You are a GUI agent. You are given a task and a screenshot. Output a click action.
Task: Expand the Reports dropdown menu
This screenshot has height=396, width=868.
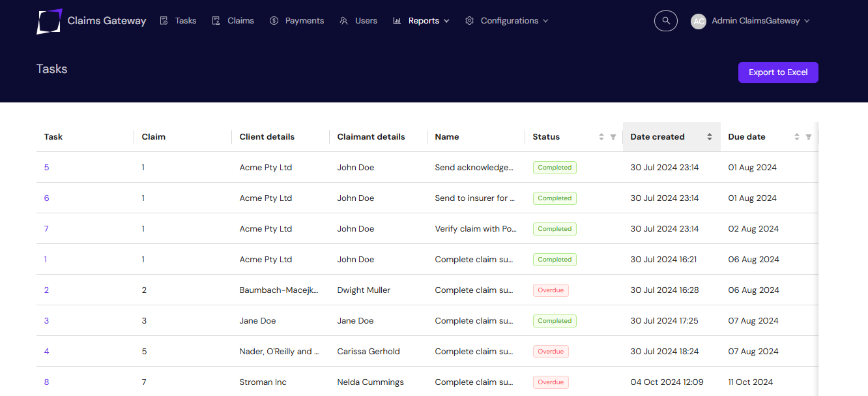pos(422,21)
